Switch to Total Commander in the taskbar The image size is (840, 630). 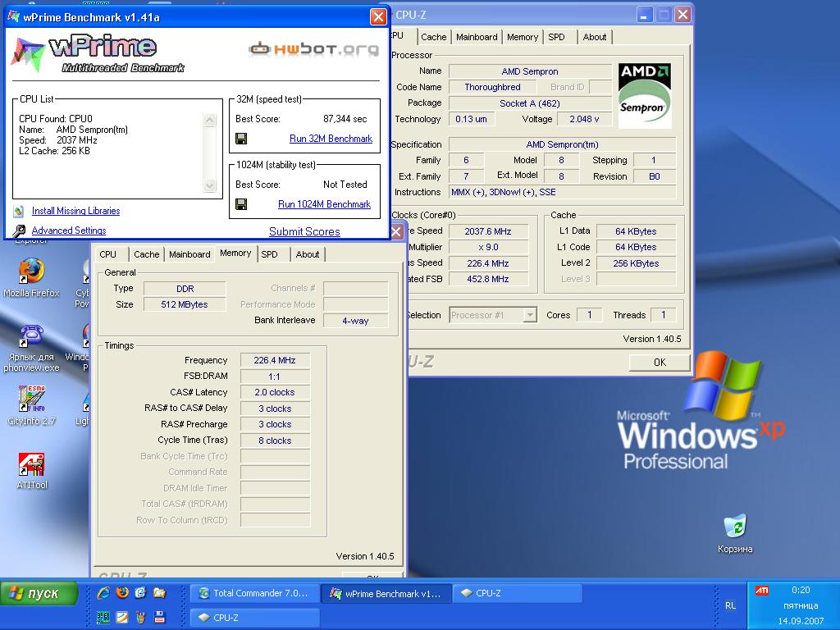pos(254,593)
